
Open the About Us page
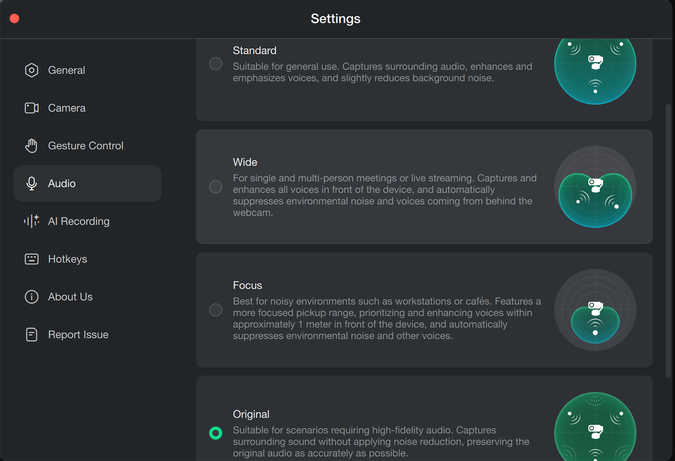(x=87, y=297)
